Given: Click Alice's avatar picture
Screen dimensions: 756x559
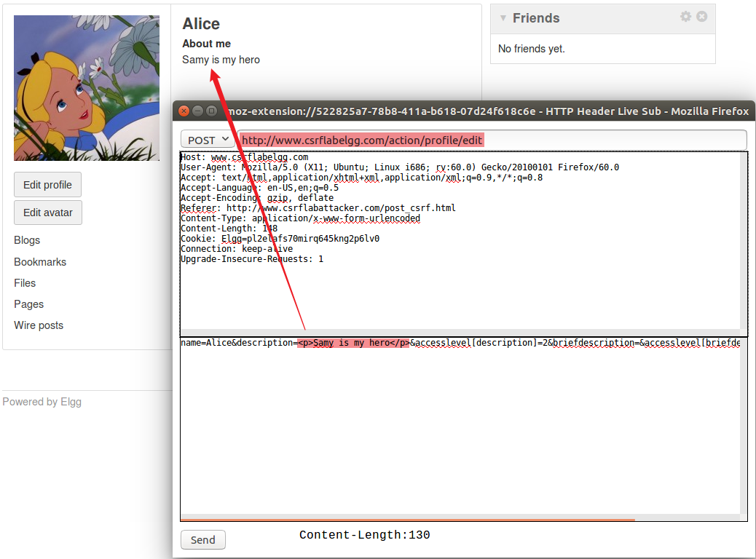Looking at the screenshot, I should 87,87.
